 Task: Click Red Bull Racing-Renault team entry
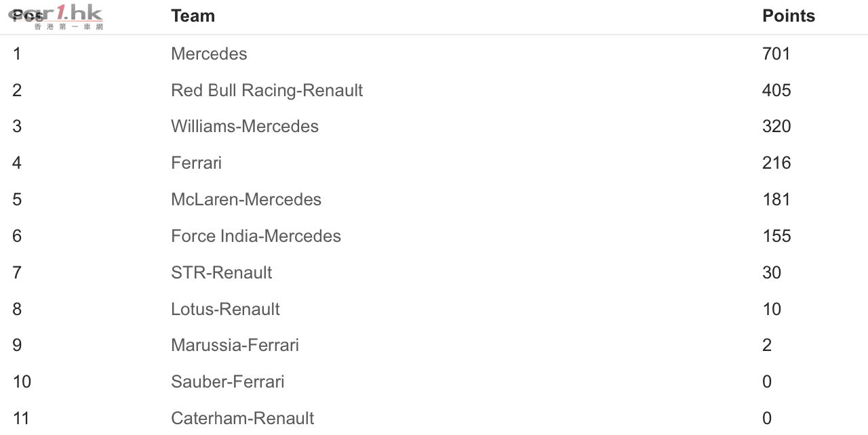coord(267,91)
